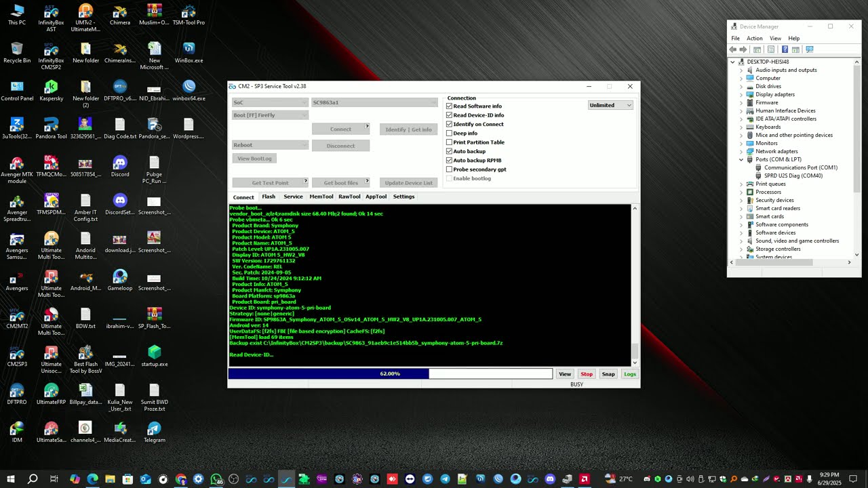868x488 pixels.
Task: Open the InfinityBox AST desktop shortcut
Action: click(x=51, y=18)
